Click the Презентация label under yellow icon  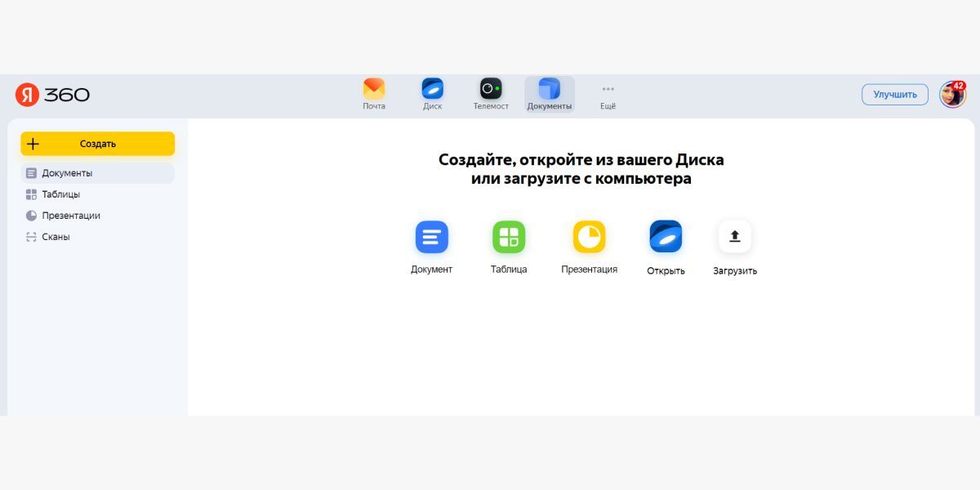pos(589,269)
